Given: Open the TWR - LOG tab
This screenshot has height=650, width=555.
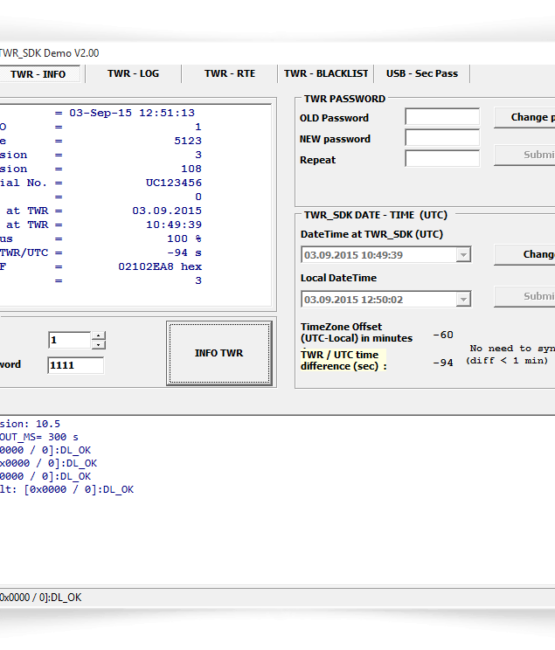Looking at the screenshot, I should (133, 74).
